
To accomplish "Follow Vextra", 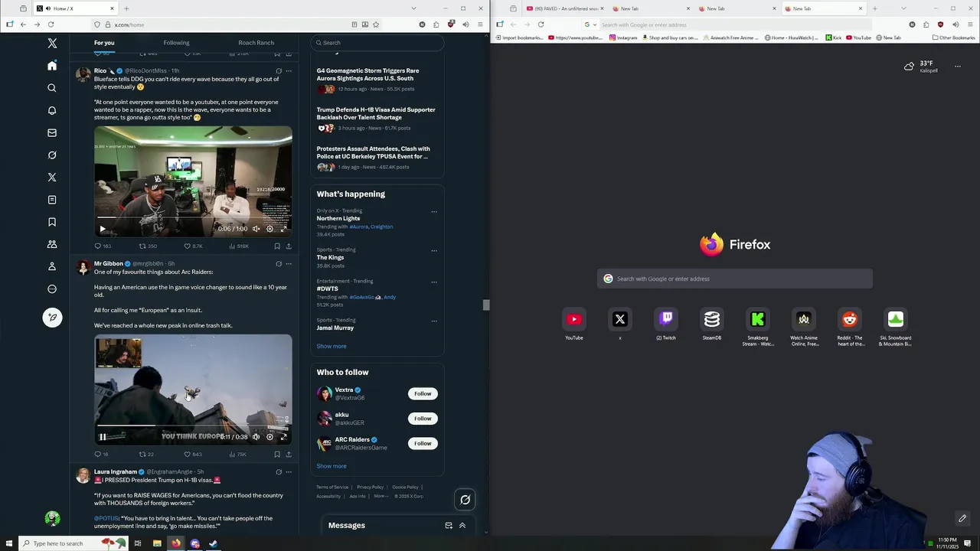I will 423,393.
